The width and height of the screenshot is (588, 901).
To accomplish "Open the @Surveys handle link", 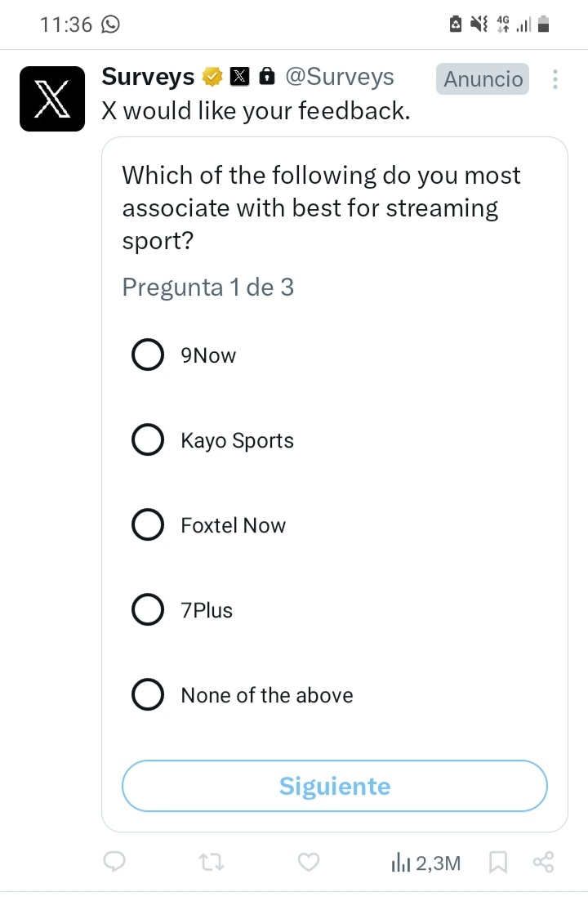I will 339,78.
